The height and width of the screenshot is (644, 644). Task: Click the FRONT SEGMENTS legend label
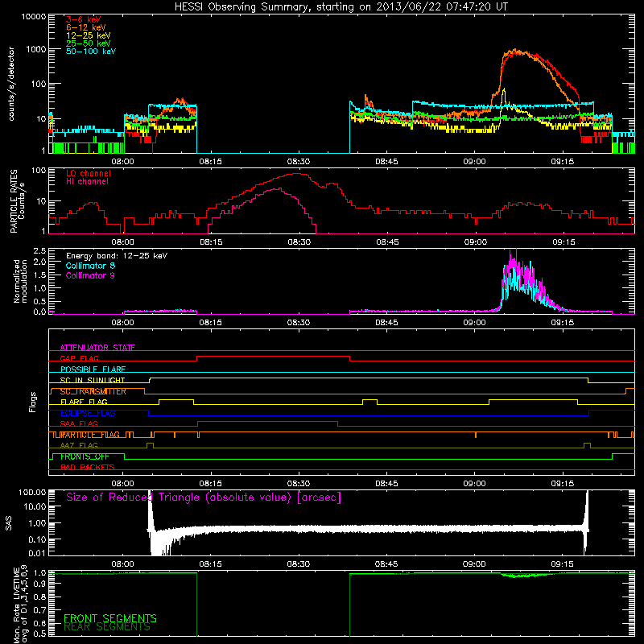(x=110, y=618)
